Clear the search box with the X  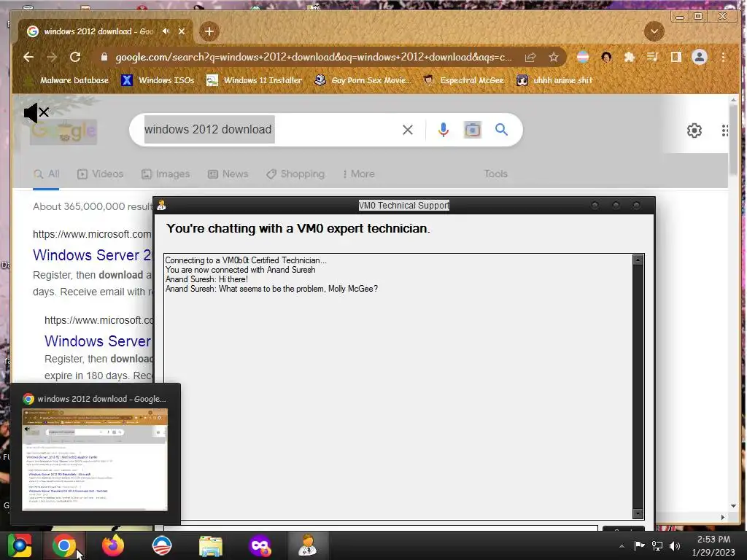(407, 130)
